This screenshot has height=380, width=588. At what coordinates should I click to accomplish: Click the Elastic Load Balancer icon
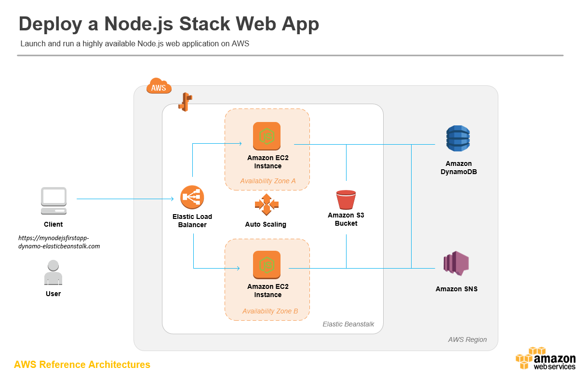coord(192,198)
